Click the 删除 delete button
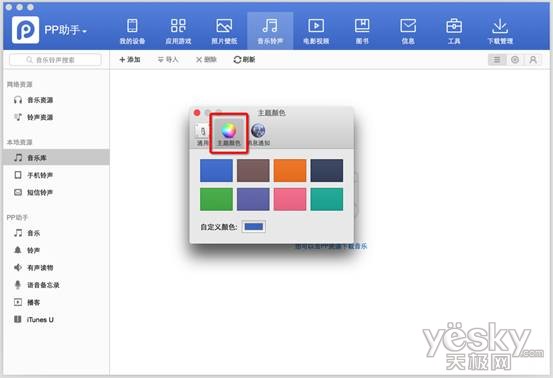 tap(206, 60)
